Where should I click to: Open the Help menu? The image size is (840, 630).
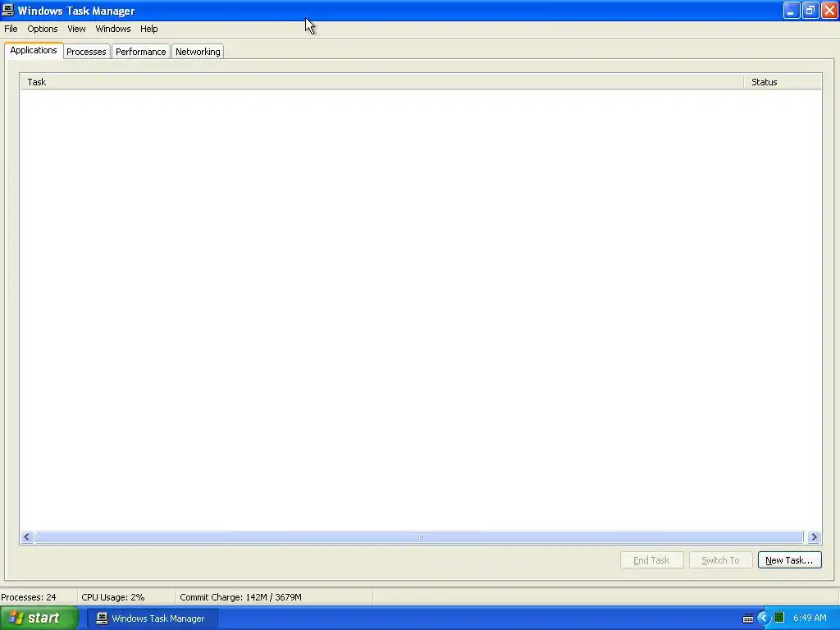[x=149, y=29]
